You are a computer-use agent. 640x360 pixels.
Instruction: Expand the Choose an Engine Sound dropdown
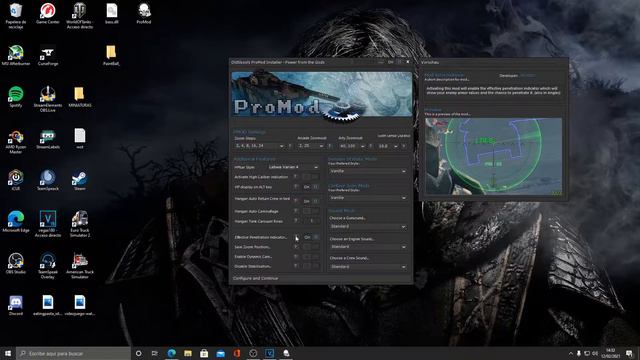367,247
